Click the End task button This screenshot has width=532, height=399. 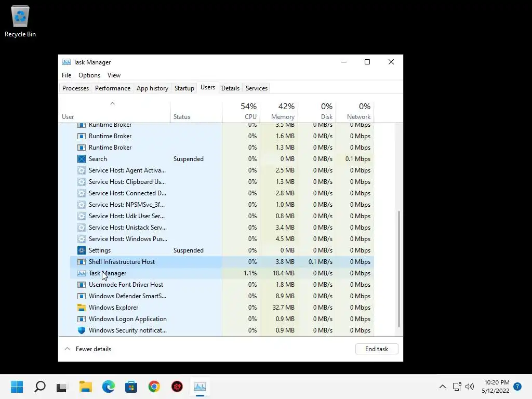[x=377, y=349]
